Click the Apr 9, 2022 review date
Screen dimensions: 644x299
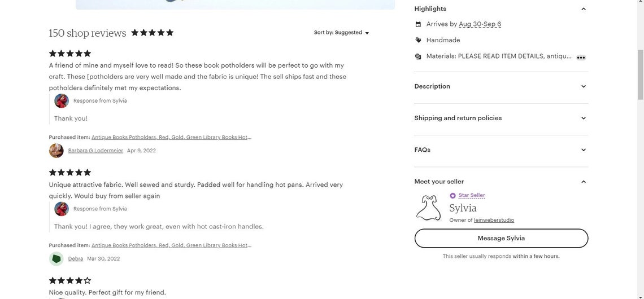pyautogui.click(x=141, y=151)
